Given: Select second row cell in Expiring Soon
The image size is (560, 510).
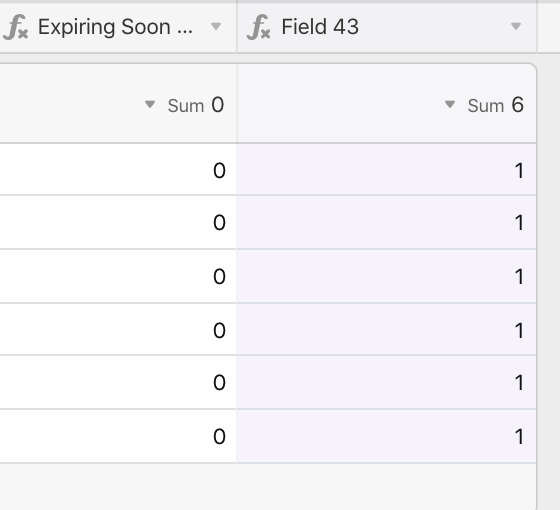Looking at the screenshot, I should pos(118,222).
